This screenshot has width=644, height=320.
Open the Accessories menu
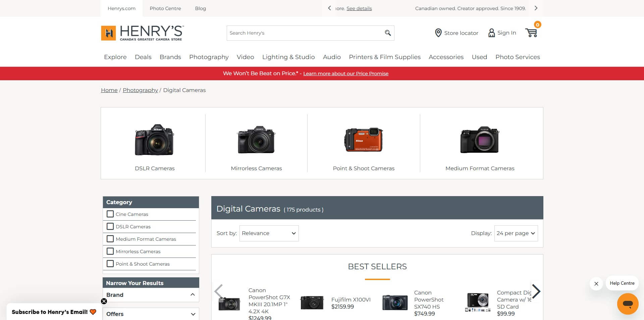446,57
